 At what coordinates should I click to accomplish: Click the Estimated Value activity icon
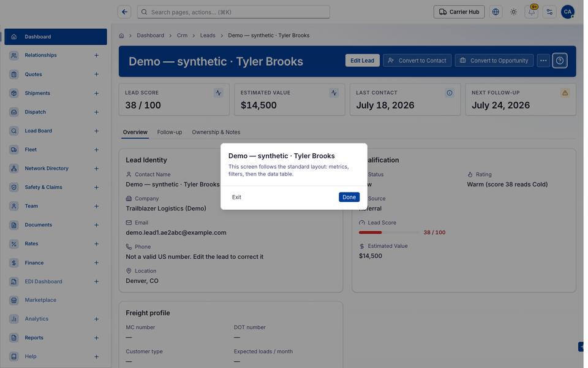[334, 93]
